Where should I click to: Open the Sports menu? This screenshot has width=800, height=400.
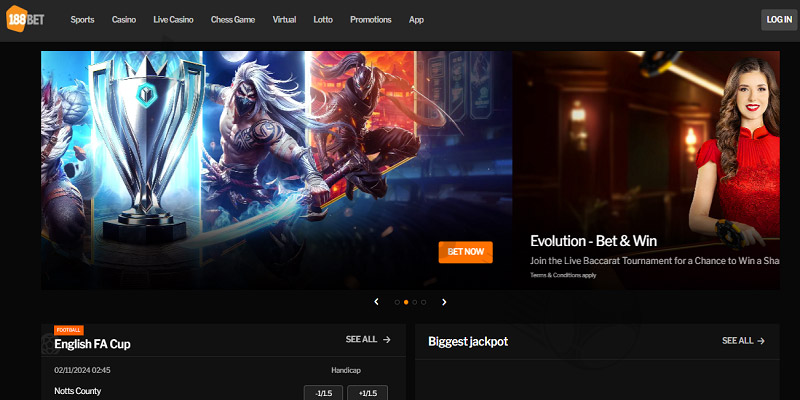[x=82, y=20]
